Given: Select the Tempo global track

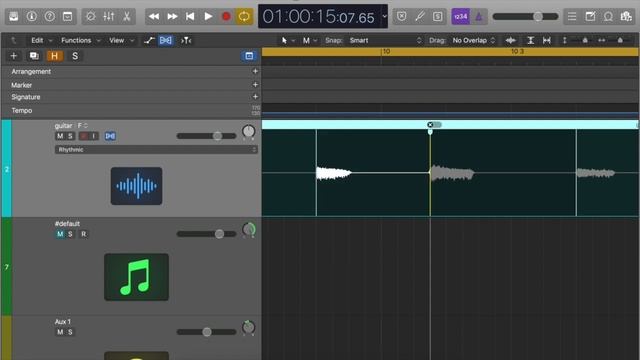Looking at the screenshot, I should (x=131, y=111).
